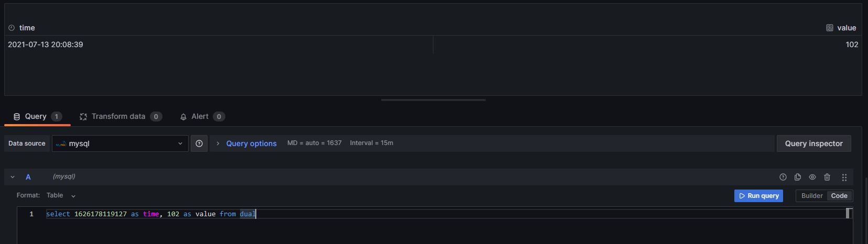Open query help for query A
Image resolution: width=868 pixels, height=244 pixels.
[783, 177]
